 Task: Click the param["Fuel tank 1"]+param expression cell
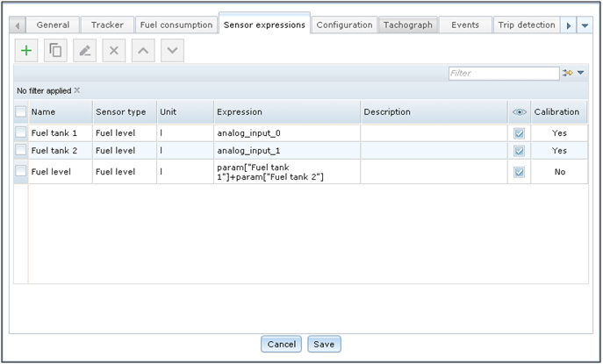pyautogui.click(x=287, y=172)
